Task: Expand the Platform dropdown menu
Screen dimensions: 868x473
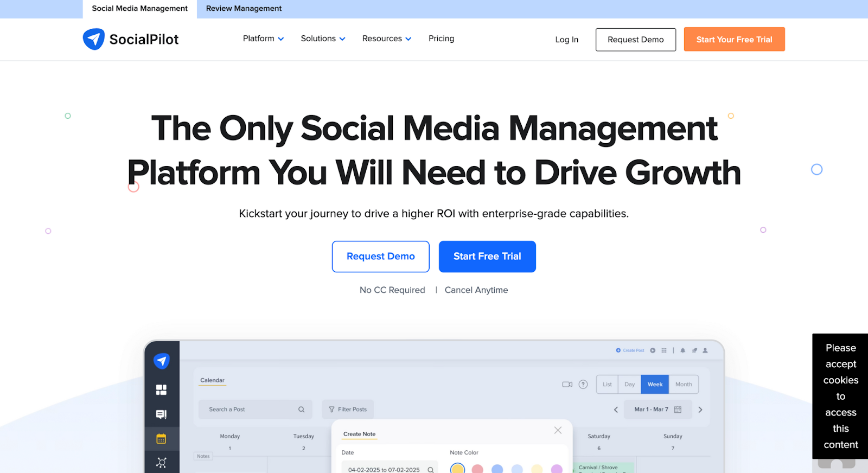Action: tap(263, 39)
